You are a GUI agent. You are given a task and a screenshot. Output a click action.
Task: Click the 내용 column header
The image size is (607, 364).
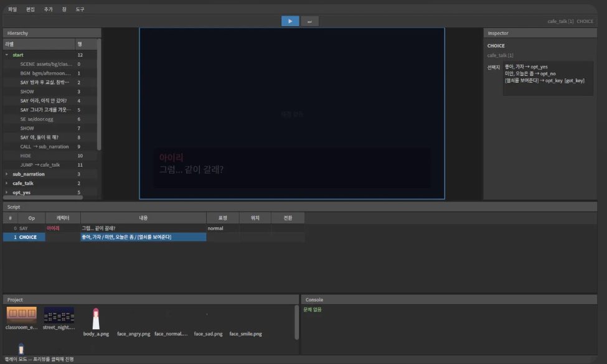tap(143, 218)
